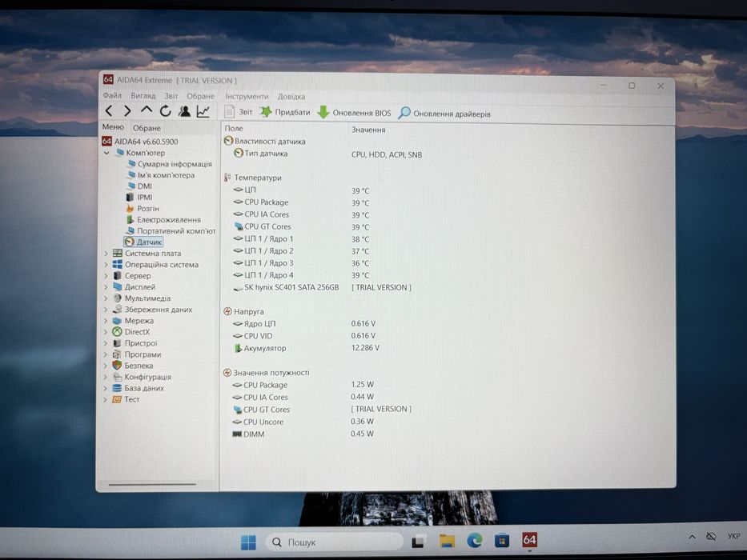Image resolution: width=747 pixels, height=560 pixels.
Task: Collapse the Комп'ютер tree node
Action: pos(106,153)
